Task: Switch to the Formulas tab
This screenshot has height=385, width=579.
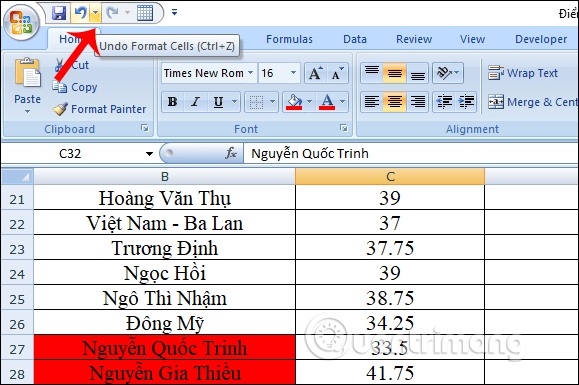Action: coord(289,39)
